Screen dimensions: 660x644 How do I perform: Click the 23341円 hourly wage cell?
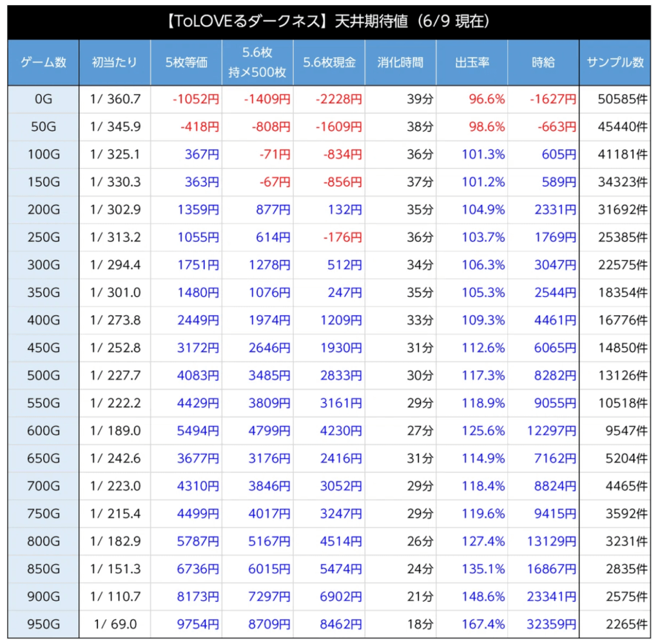pyautogui.click(x=543, y=596)
